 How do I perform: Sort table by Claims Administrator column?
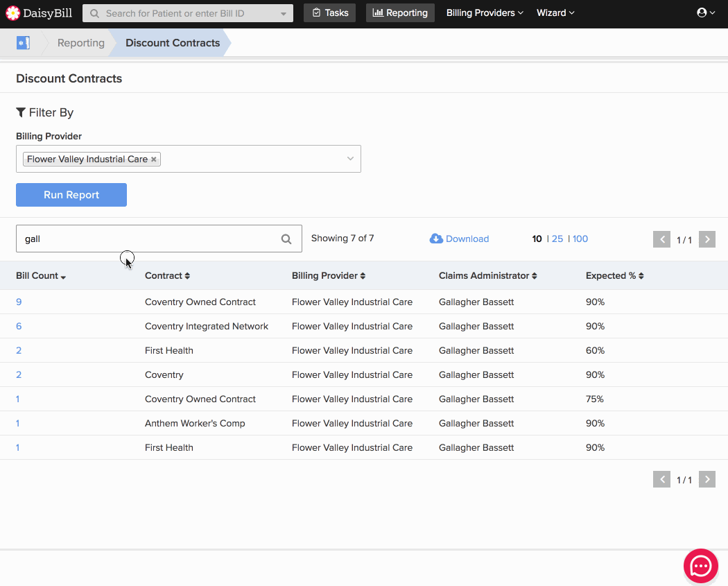click(488, 276)
